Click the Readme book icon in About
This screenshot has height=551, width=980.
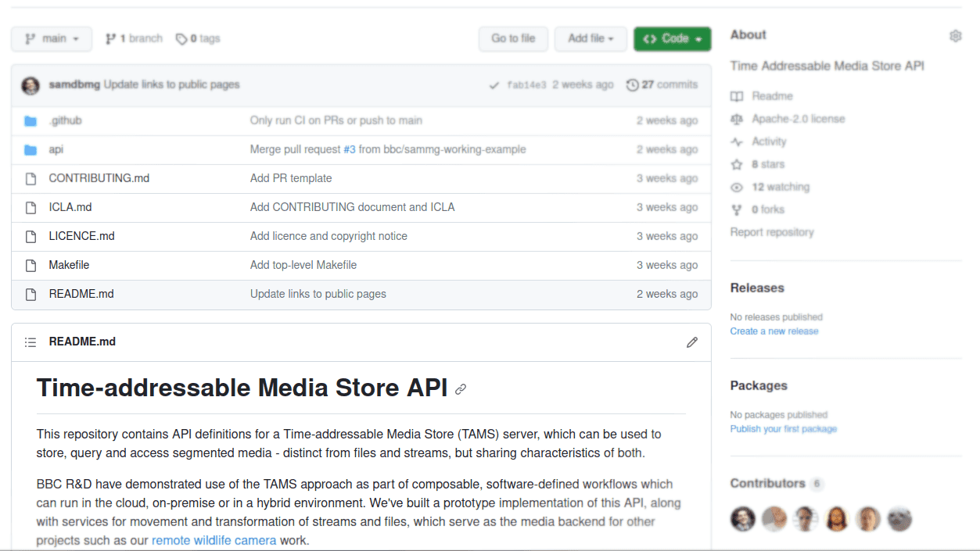tap(736, 96)
